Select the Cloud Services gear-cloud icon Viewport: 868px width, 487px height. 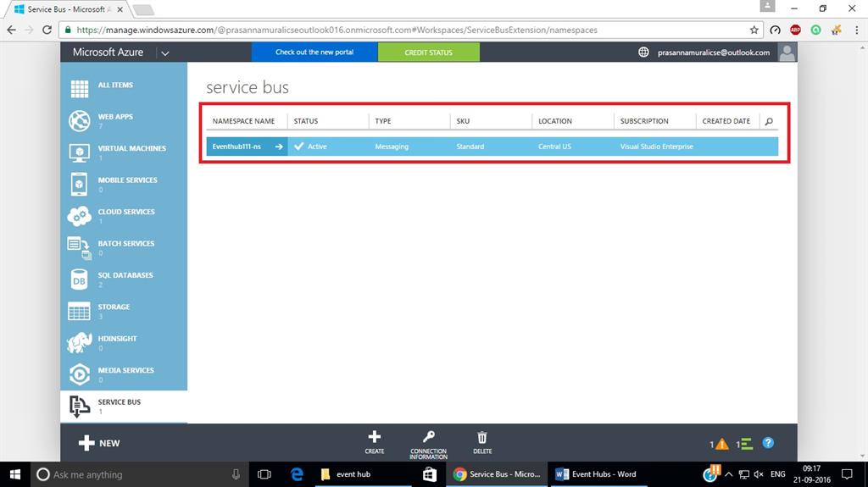[79, 216]
